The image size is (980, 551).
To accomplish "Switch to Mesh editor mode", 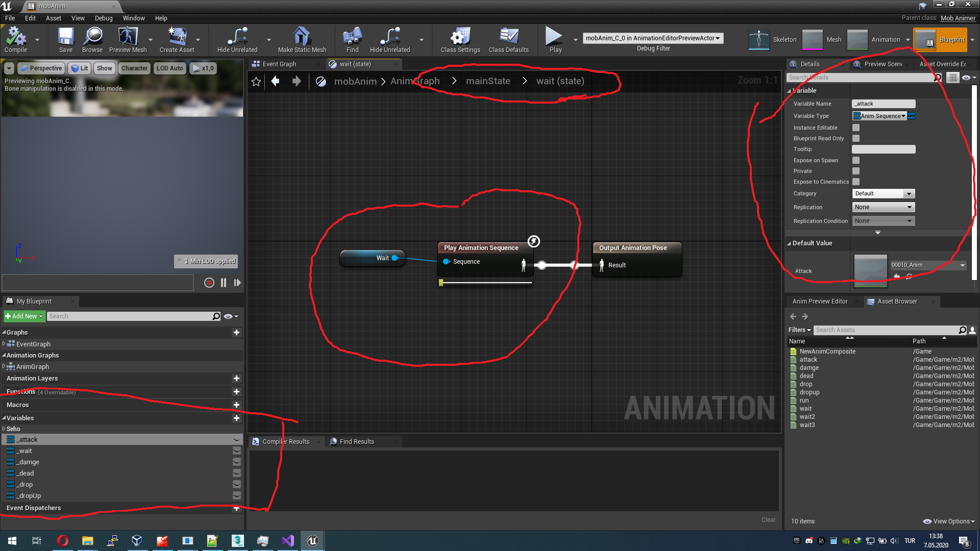I will (x=822, y=40).
